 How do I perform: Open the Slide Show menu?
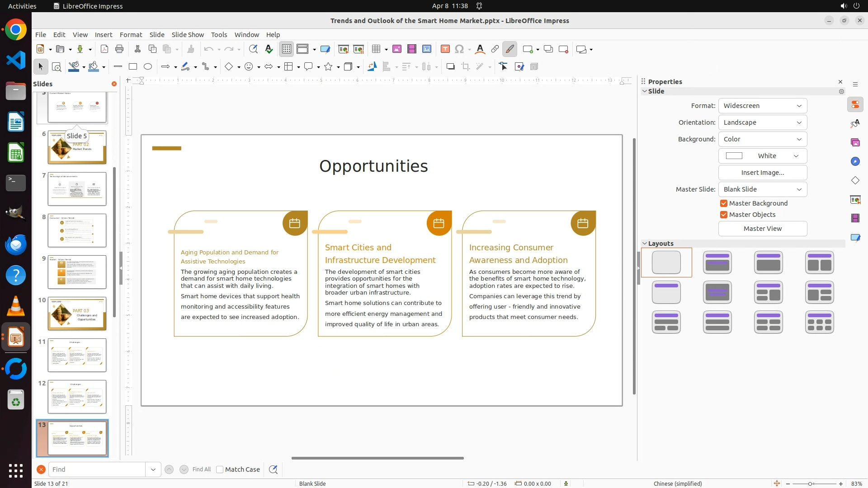[188, 35]
